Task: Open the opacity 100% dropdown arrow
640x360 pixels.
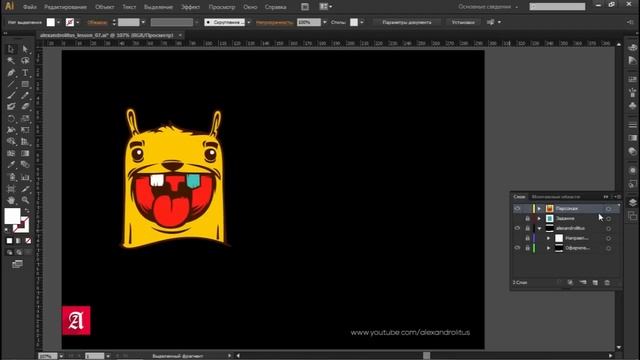Action: click(325, 22)
